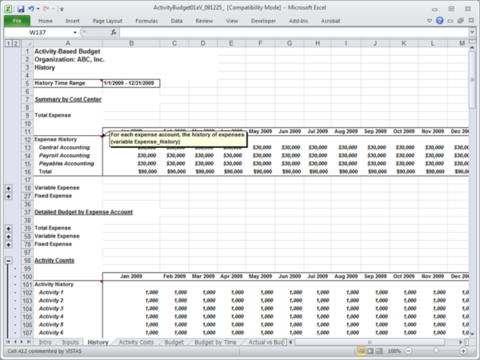Go to first sheet tab navigation arrow
The image size is (480, 360).
8,342
